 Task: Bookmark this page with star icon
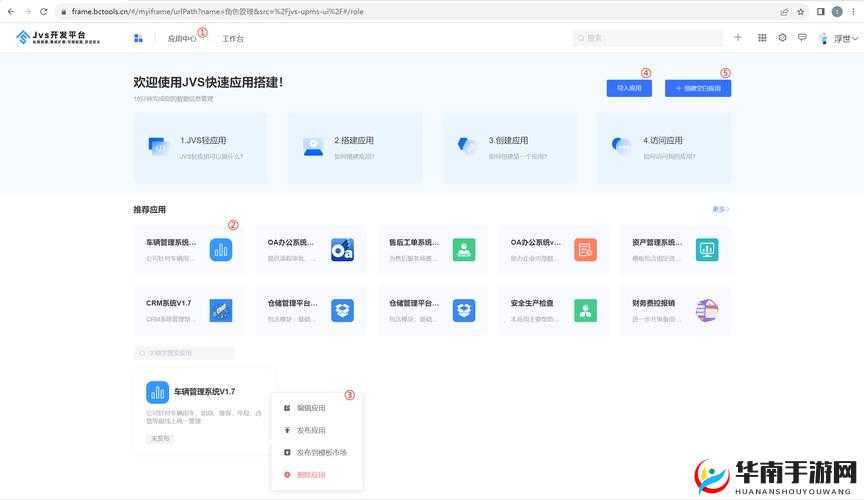coord(801,12)
